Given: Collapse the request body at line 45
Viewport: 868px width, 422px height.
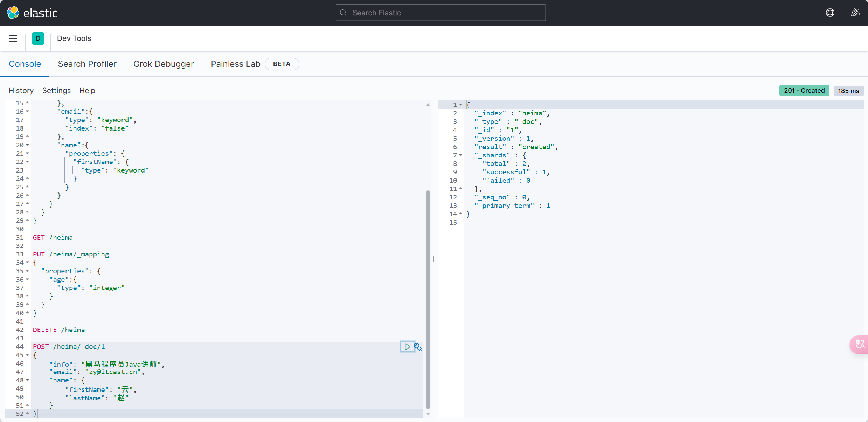Looking at the screenshot, I should (x=27, y=355).
